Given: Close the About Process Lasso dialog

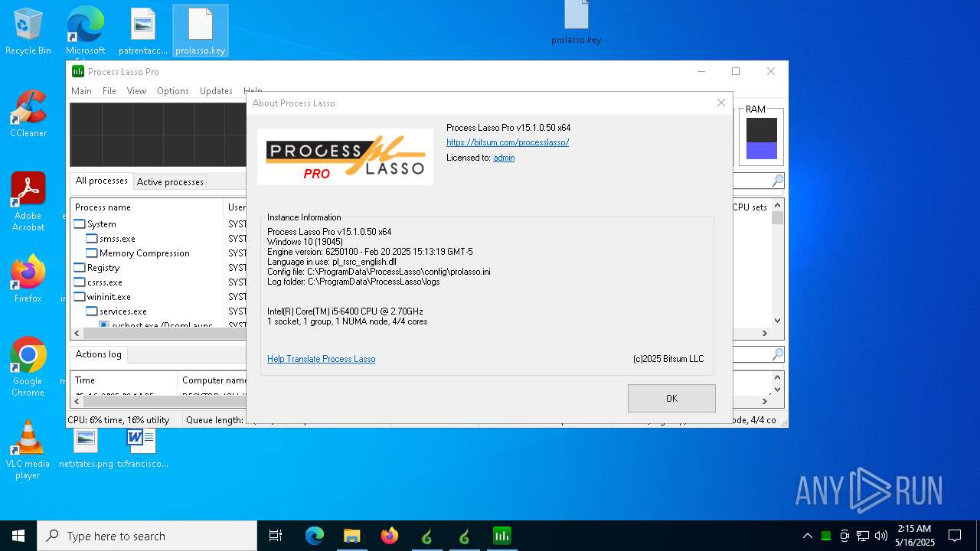Looking at the screenshot, I should [720, 103].
